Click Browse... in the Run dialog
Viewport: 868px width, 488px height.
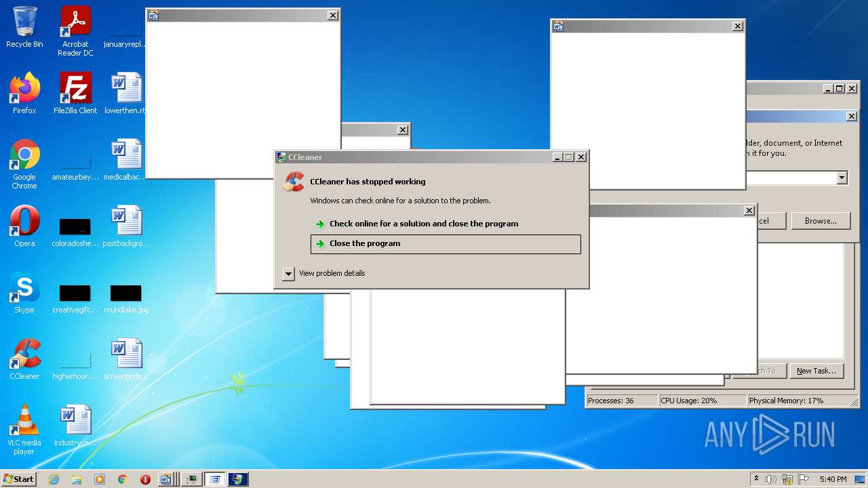(x=821, y=221)
